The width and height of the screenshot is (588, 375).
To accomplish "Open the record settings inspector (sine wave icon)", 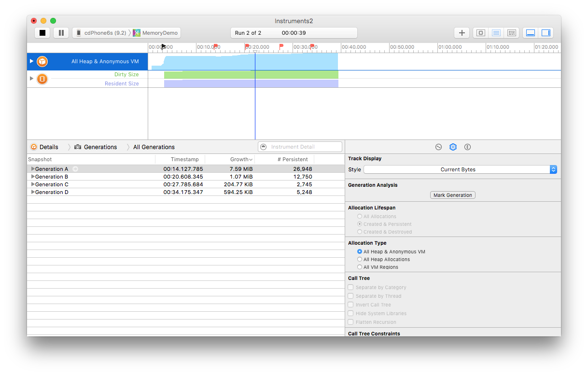I will (x=438, y=147).
